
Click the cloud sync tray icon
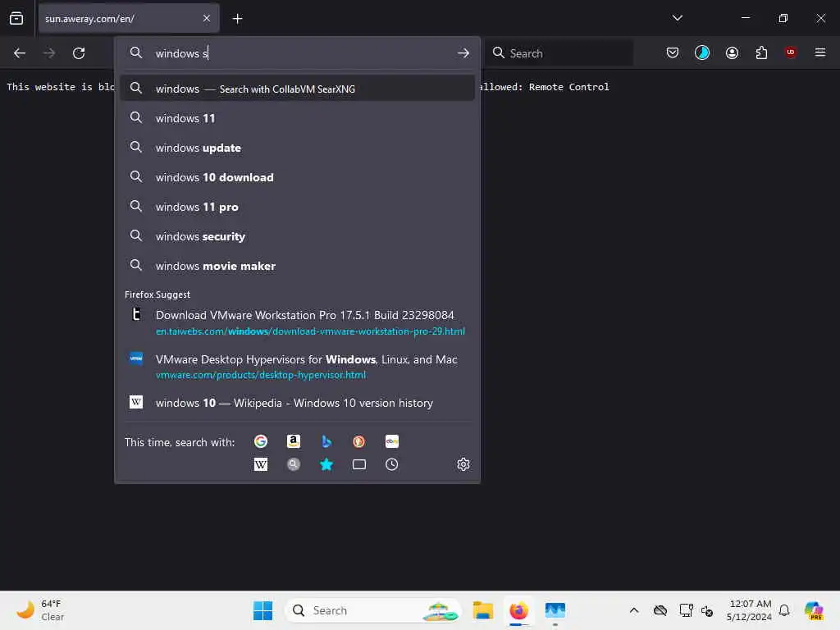(x=660, y=610)
